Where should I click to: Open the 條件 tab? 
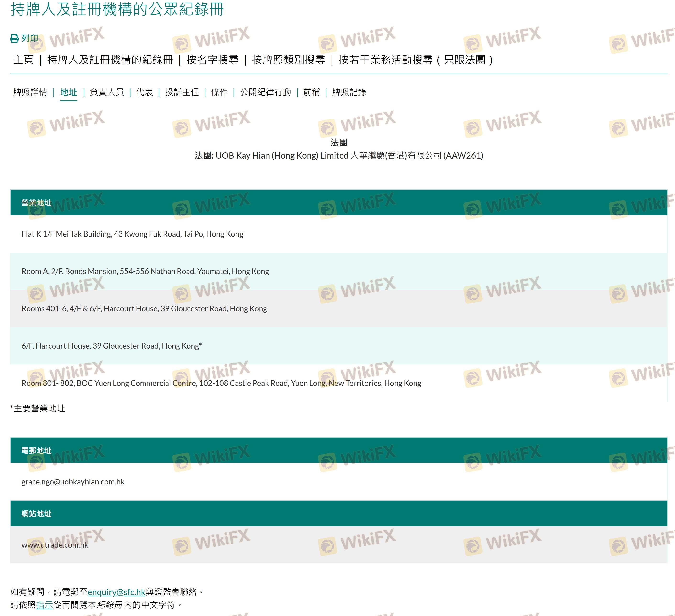coord(219,92)
